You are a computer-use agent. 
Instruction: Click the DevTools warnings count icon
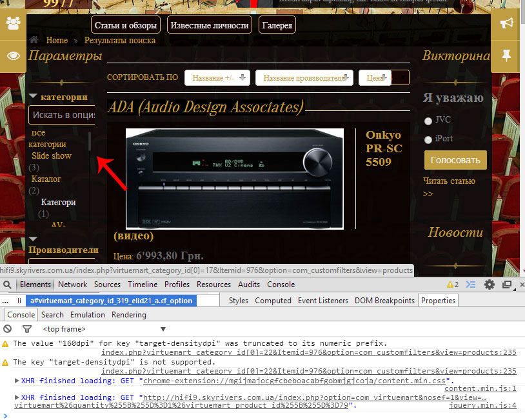(452, 285)
